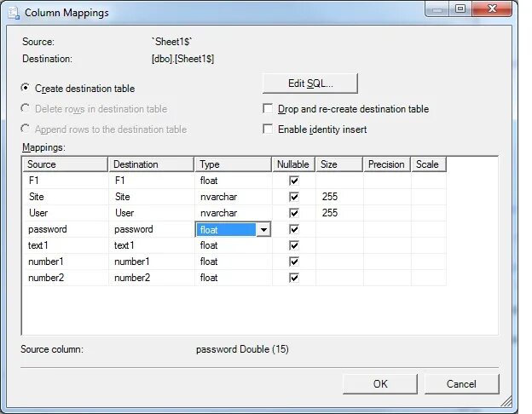Click the password destination cell
532x414 pixels.
[152, 229]
